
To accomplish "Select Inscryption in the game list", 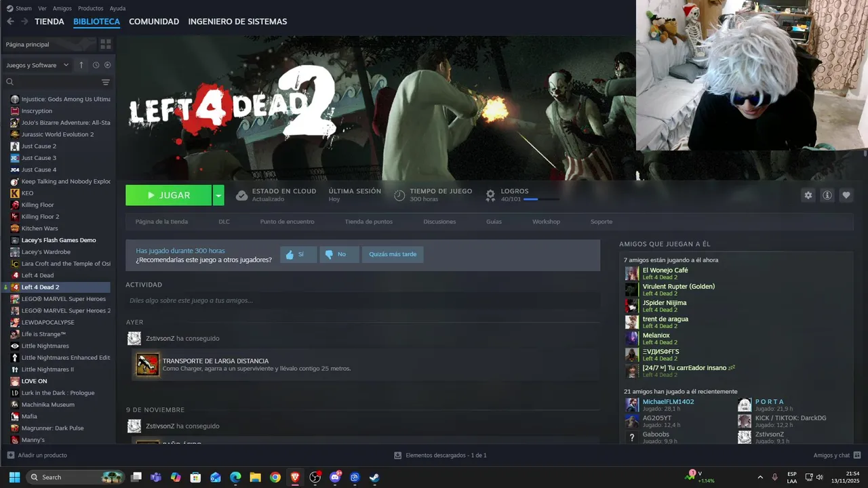I will click(x=37, y=110).
